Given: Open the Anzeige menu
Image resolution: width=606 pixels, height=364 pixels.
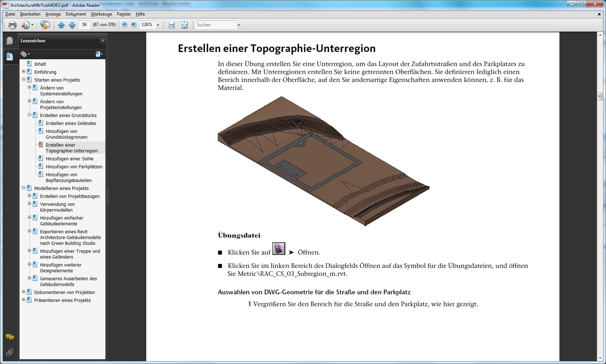Looking at the screenshot, I should click(x=53, y=14).
